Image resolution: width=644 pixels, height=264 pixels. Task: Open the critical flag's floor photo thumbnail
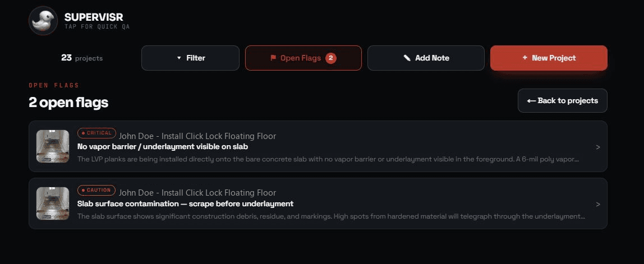(53, 146)
